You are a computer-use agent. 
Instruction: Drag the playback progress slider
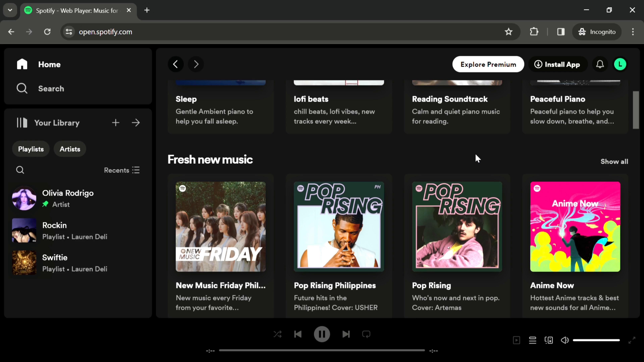(322, 351)
